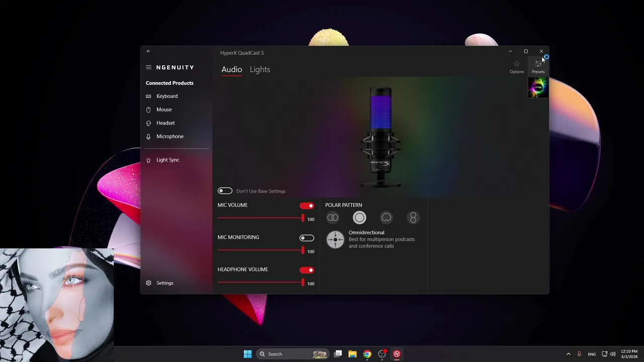Adjust the Mic Monitoring slider
644x362 pixels.
coord(261,250)
